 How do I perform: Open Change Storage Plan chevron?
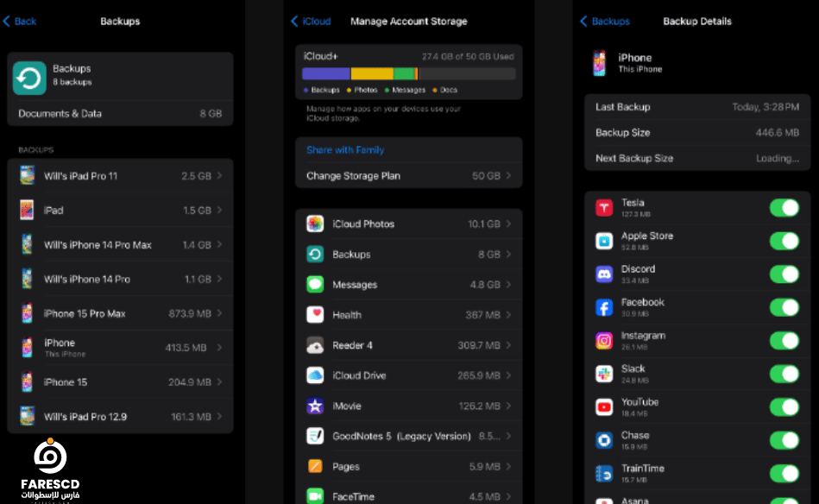508,175
